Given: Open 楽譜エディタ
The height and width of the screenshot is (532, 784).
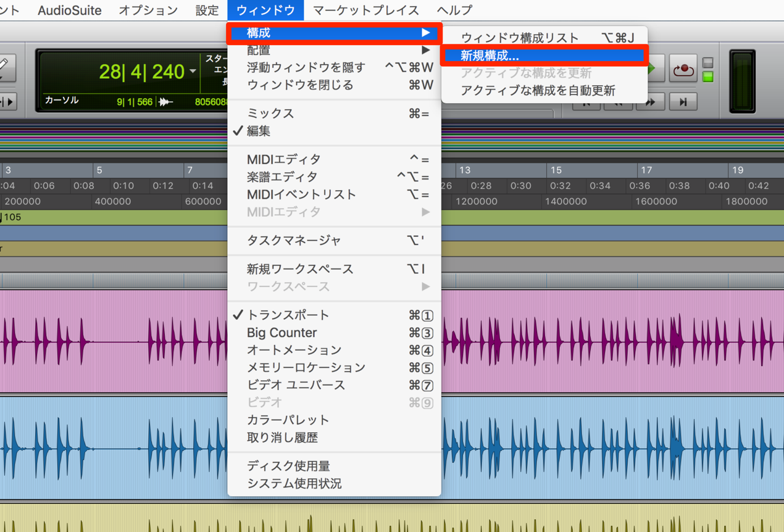Looking at the screenshot, I should coord(334,177).
